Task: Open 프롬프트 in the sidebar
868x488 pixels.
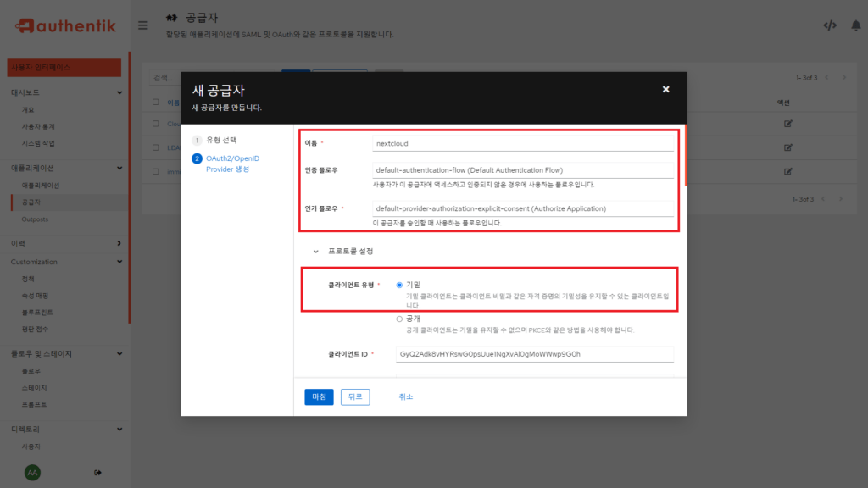Action: point(34,404)
